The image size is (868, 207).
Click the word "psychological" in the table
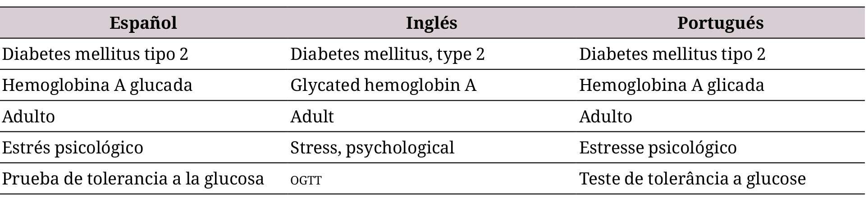[400, 148]
